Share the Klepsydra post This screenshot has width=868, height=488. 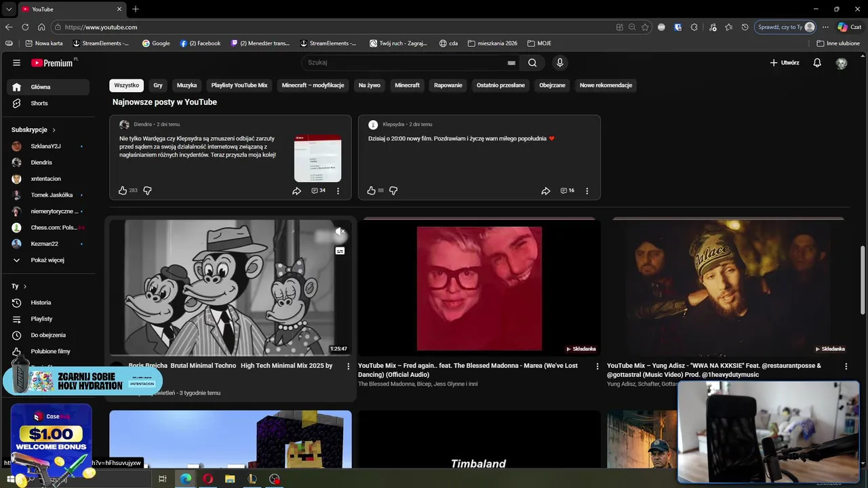coord(545,191)
